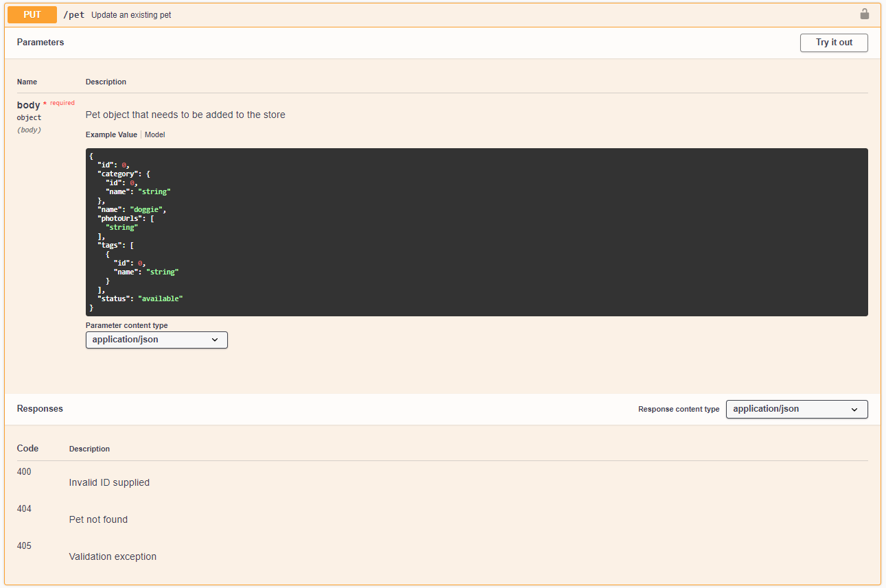Click response code 405
Image resolution: width=886 pixels, height=588 pixels.
(24, 545)
